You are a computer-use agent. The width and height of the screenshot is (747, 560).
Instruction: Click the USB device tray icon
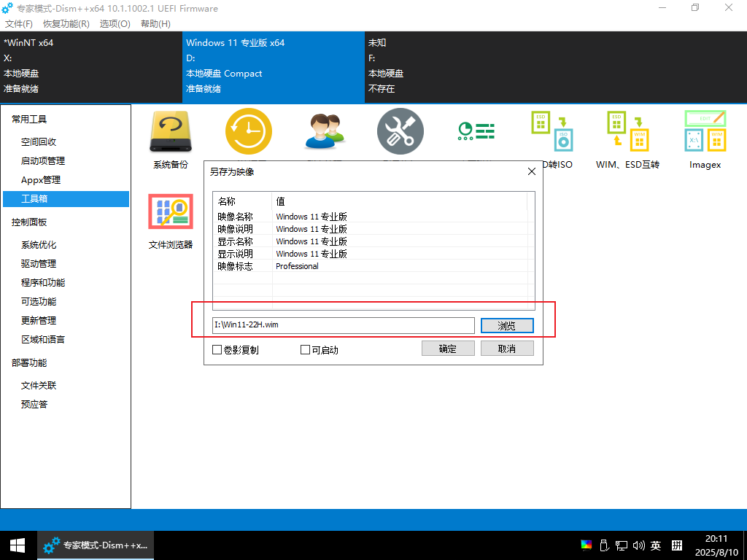(x=603, y=545)
